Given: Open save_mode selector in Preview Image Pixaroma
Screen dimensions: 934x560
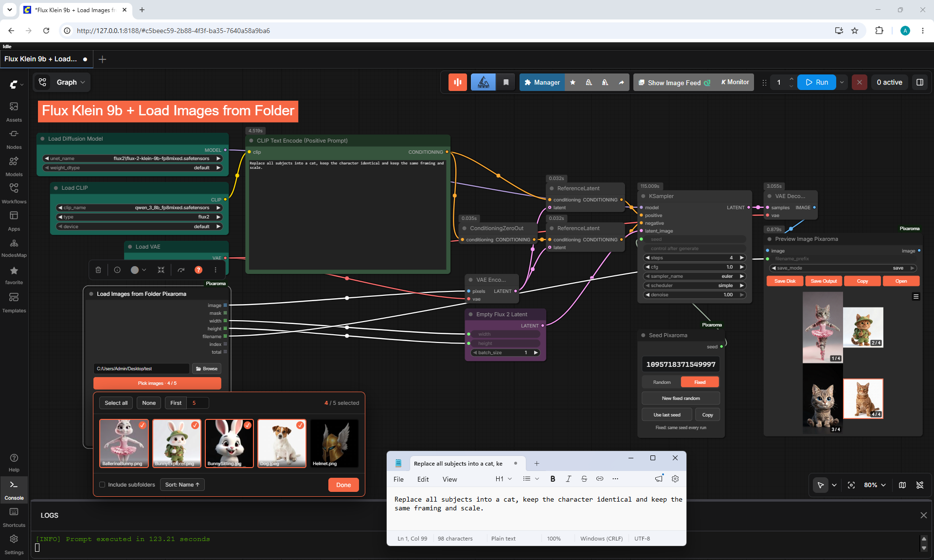Looking at the screenshot, I should tap(843, 268).
